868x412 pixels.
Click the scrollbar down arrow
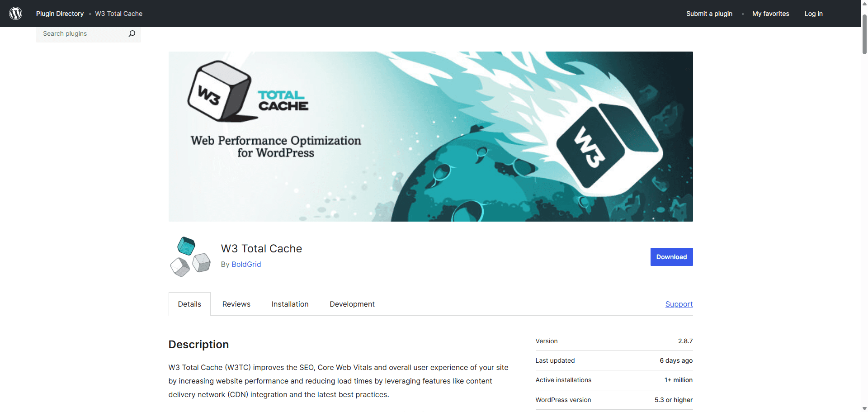tap(864, 408)
